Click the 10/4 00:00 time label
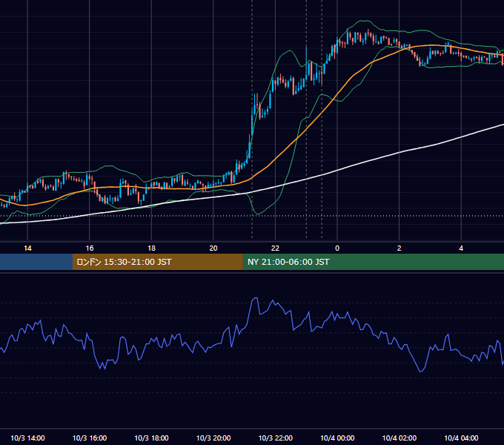Screen dimensions: 504x445 pyautogui.click(x=337, y=438)
